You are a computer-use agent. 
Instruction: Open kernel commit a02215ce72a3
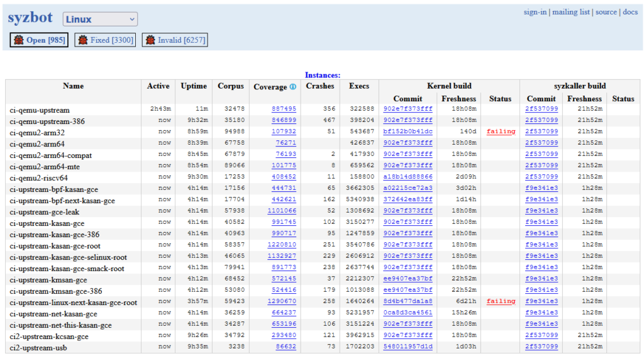click(x=408, y=188)
